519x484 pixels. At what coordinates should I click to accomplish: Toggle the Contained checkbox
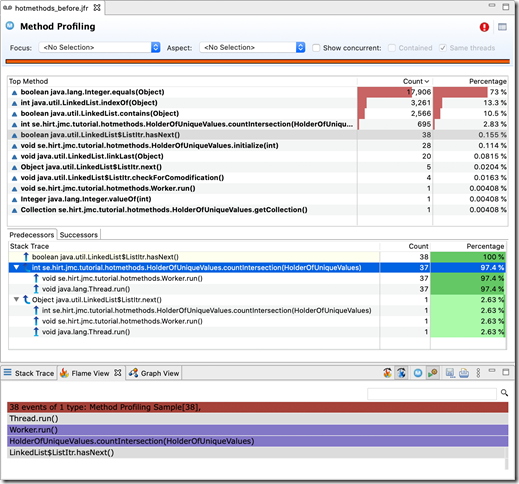click(x=392, y=48)
